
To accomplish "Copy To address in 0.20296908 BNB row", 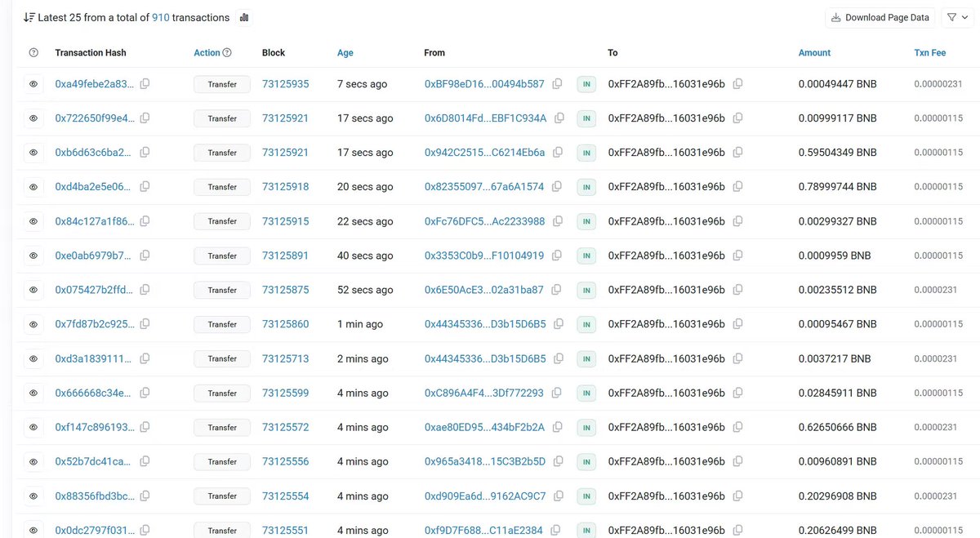I will tap(737, 496).
